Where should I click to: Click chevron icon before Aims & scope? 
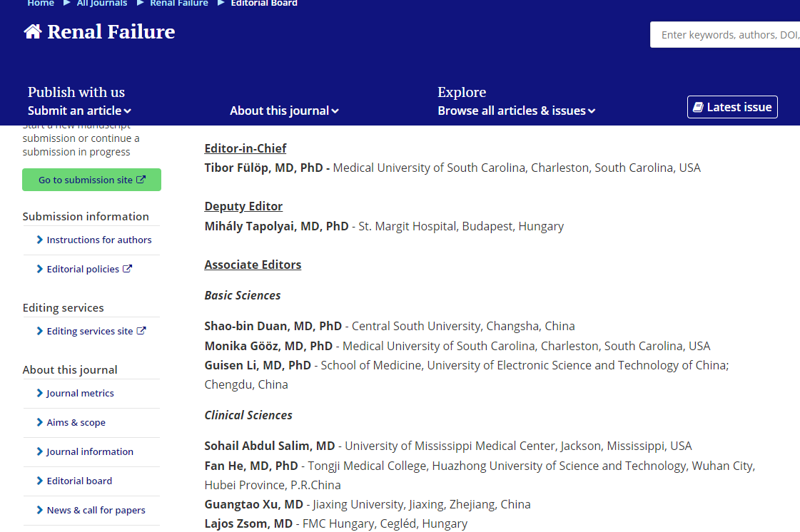tap(40, 422)
